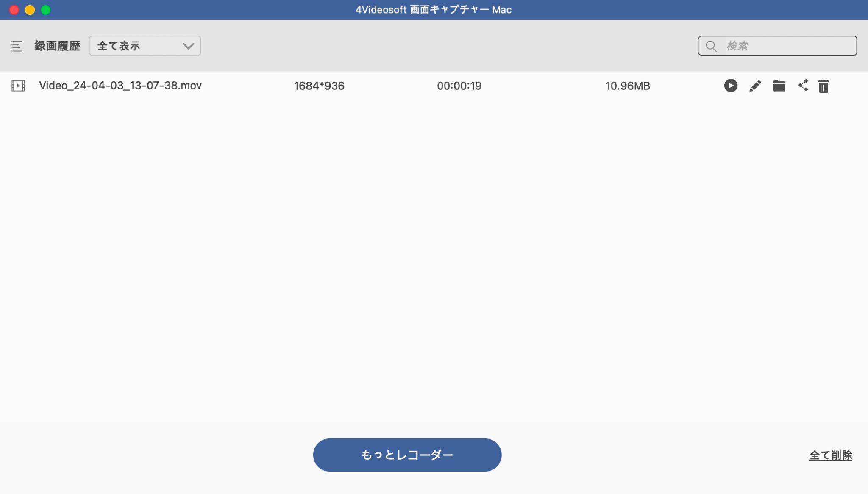Click the video file type icon
Viewport: 868px width, 494px height.
click(x=18, y=86)
